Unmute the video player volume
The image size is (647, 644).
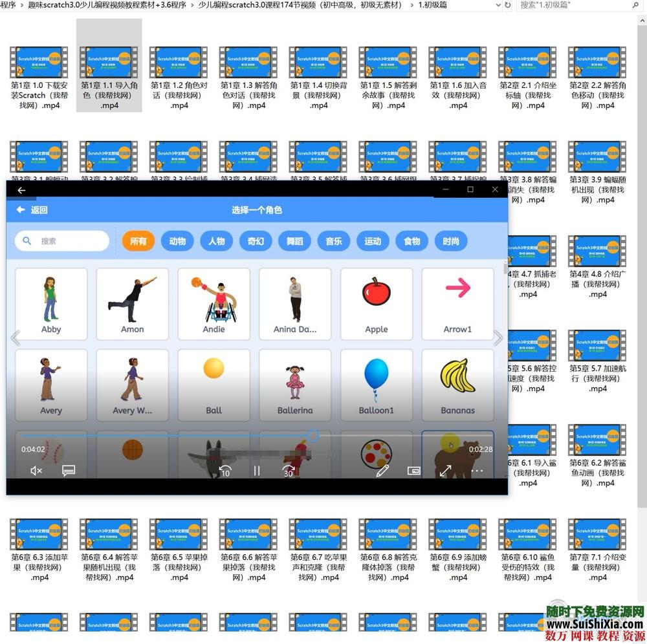[x=36, y=471]
